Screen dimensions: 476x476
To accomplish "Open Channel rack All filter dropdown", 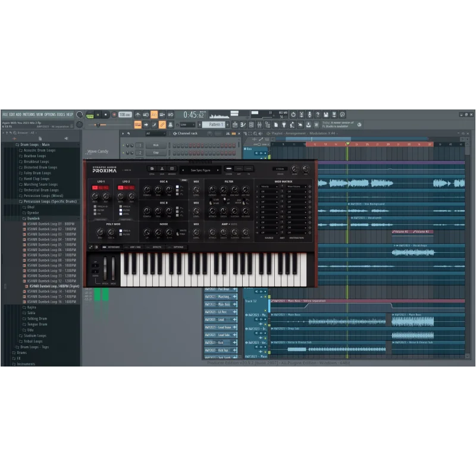I will click(155, 133).
